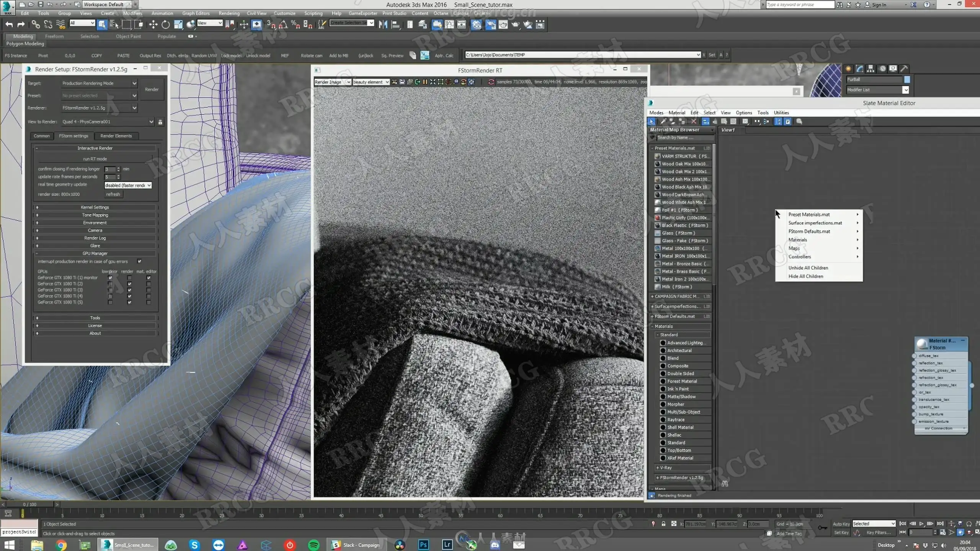980x551 pixels.
Task: Select the Rotate tool icon
Action: pyautogui.click(x=165, y=25)
